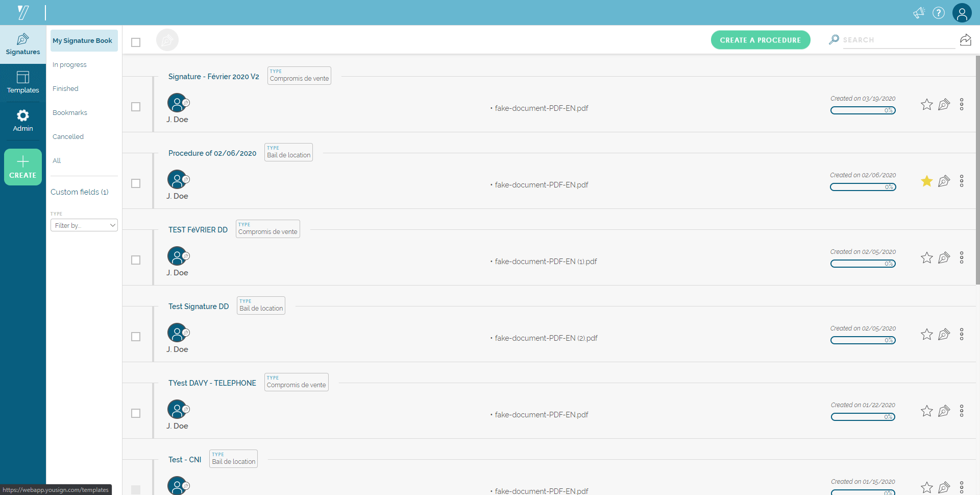Open the Signature - Février 2020 V2 procedure
The width and height of the screenshot is (980, 495).
click(x=214, y=77)
